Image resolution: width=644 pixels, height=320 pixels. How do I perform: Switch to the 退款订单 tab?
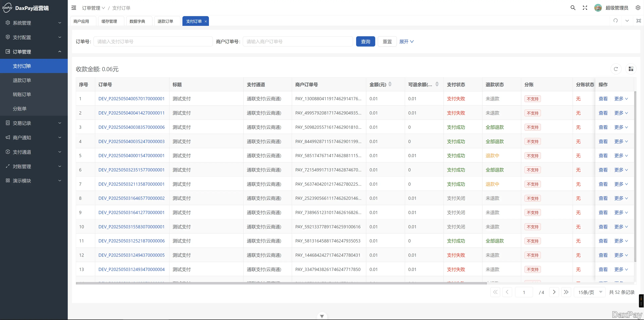[165, 21]
